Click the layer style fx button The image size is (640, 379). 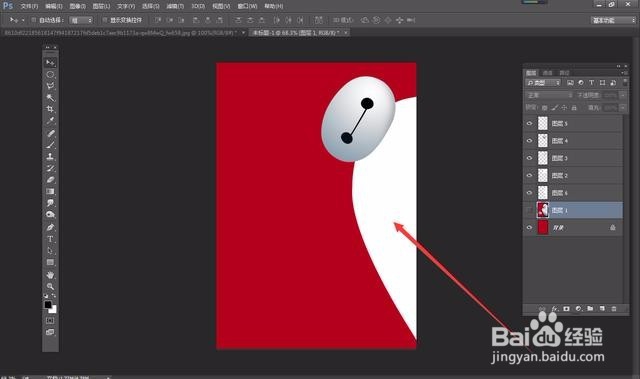[x=554, y=309]
